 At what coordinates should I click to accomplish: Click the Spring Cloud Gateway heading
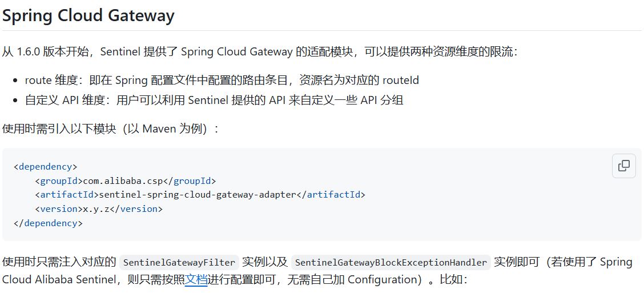(88, 15)
